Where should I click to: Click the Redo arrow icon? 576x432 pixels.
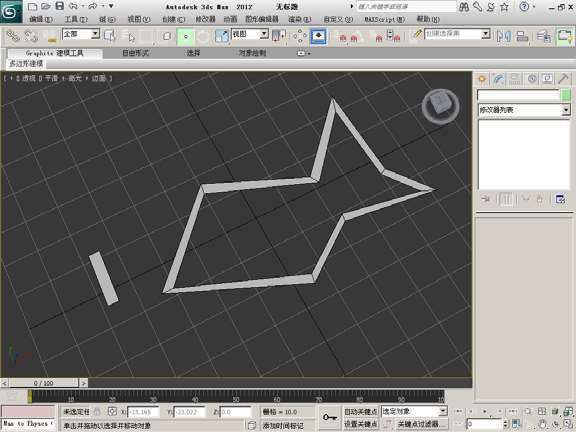click(93, 6)
